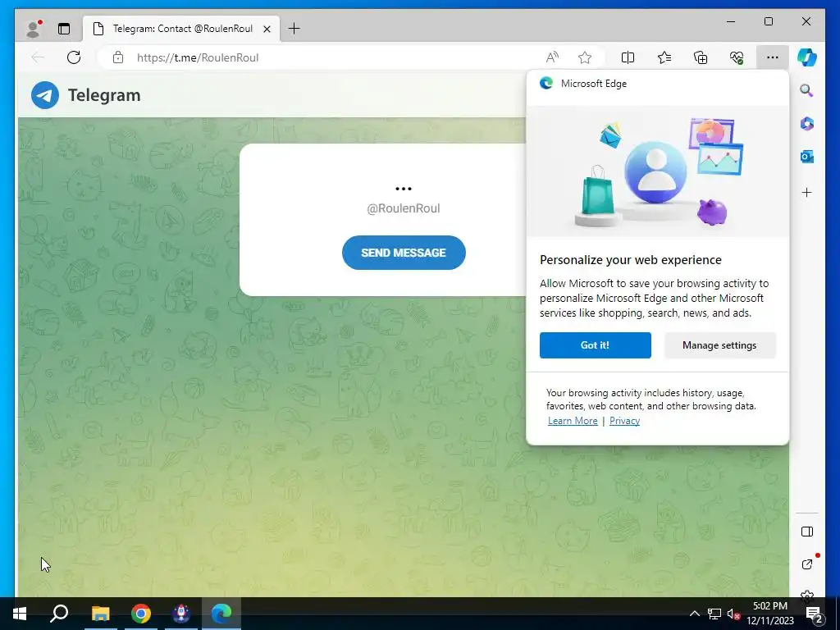
Task: Open Settings and more ellipsis menu
Action: pos(773,57)
